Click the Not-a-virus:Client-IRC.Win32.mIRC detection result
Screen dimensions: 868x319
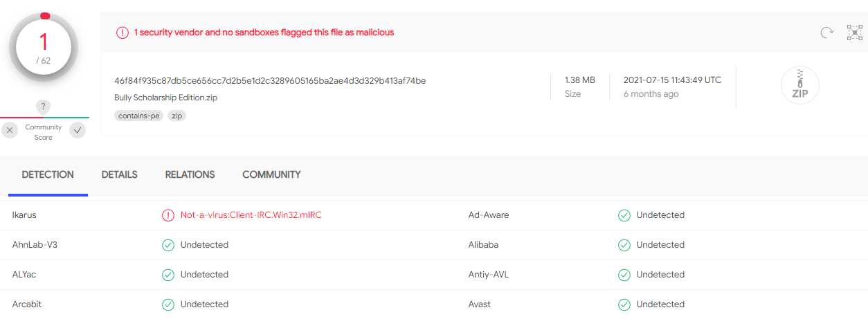(251, 215)
